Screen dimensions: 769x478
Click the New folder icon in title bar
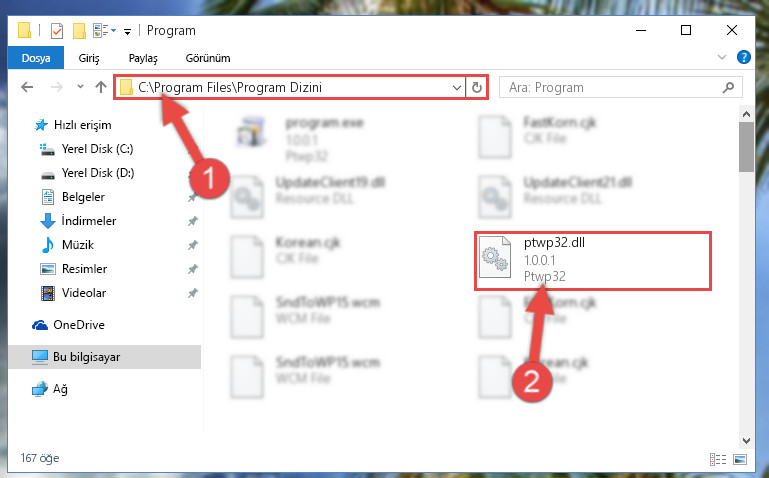pyautogui.click(x=79, y=31)
